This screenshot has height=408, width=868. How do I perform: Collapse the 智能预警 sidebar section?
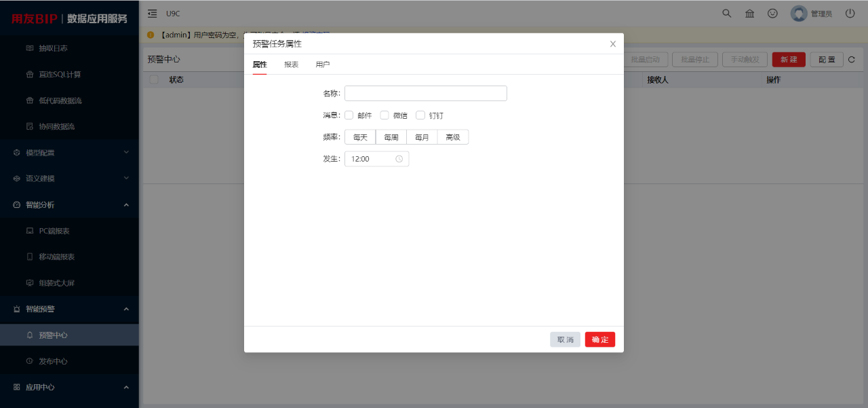[69, 309]
